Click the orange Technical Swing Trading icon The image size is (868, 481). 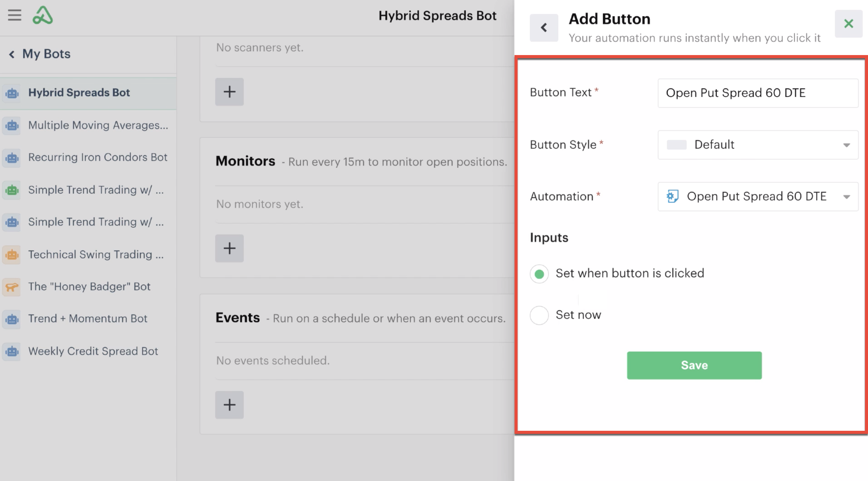pos(12,254)
